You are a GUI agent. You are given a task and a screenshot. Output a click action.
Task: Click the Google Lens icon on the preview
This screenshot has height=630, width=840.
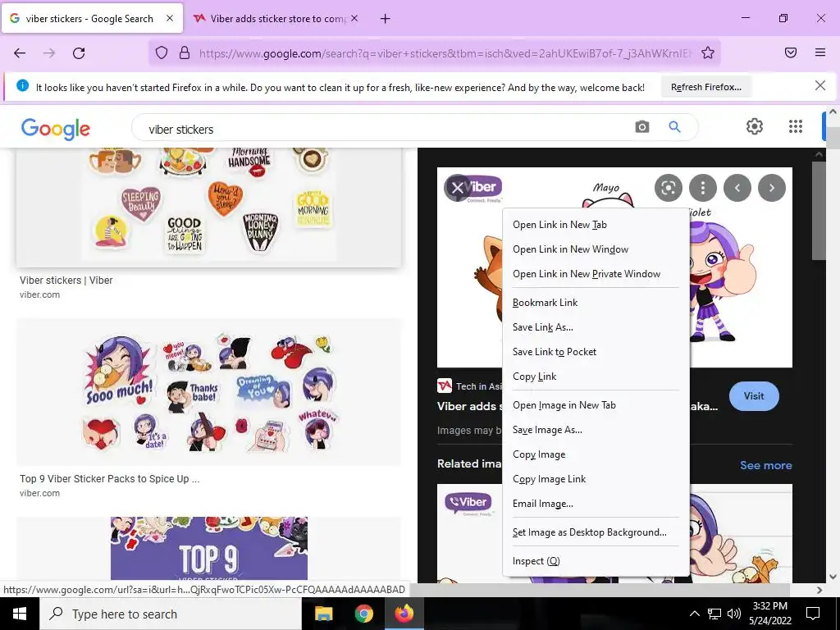click(668, 188)
